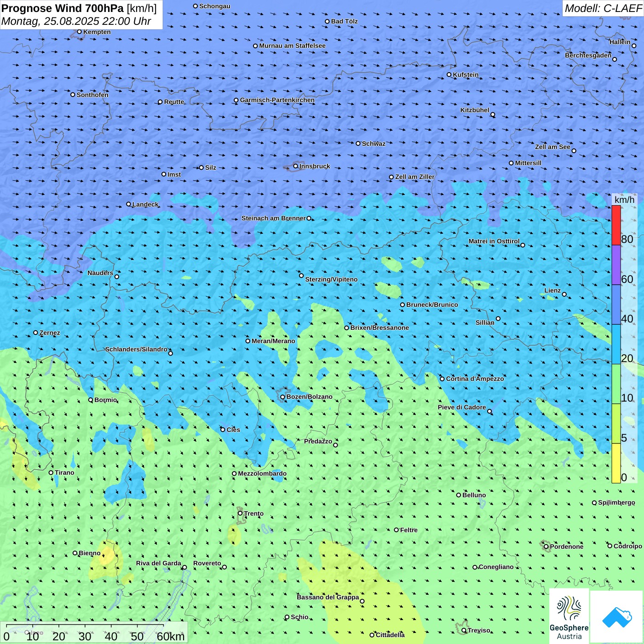The height and width of the screenshot is (644, 644).
Task: Click the 'km/h' legend heading
Action: 624,200
